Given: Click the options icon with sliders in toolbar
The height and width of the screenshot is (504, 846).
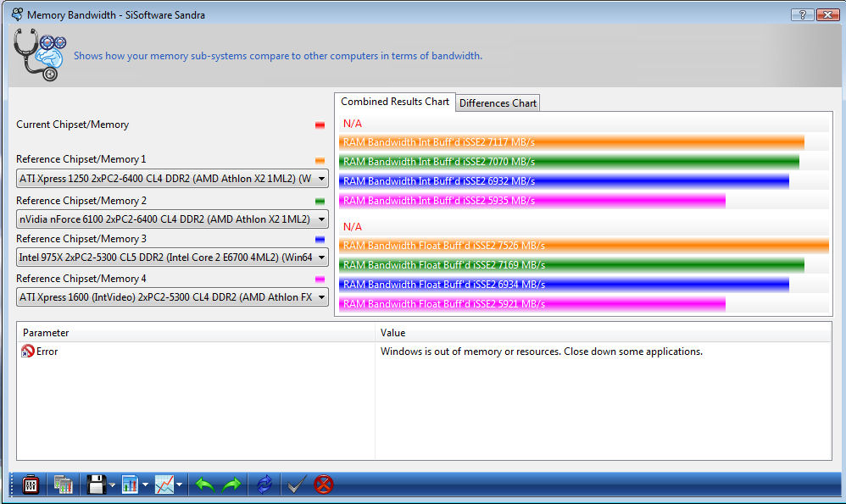Looking at the screenshot, I should [x=31, y=485].
